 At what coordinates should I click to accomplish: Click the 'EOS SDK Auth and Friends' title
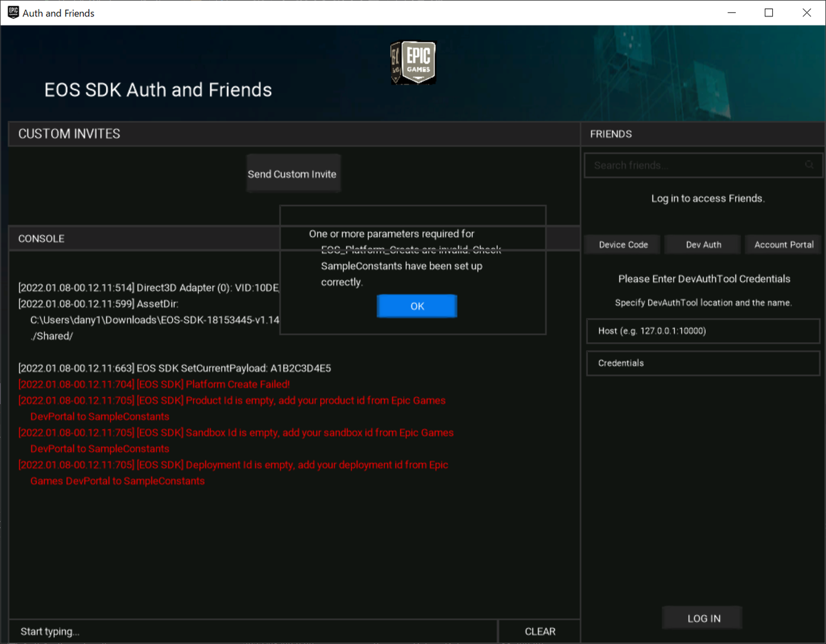[158, 89]
